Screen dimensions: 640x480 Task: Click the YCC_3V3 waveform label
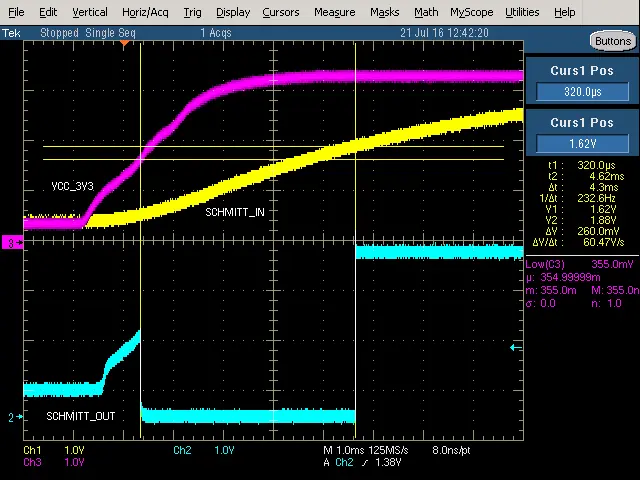[72, 187]
